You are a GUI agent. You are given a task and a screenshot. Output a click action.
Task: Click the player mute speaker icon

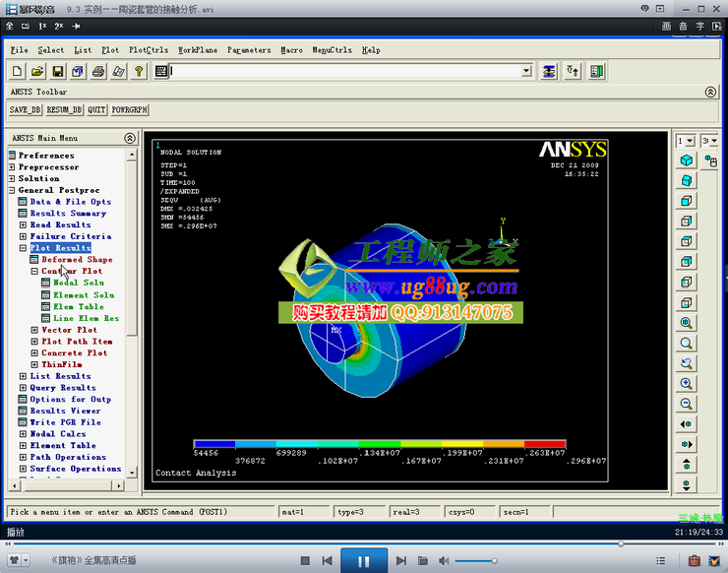tap(444, 561)
